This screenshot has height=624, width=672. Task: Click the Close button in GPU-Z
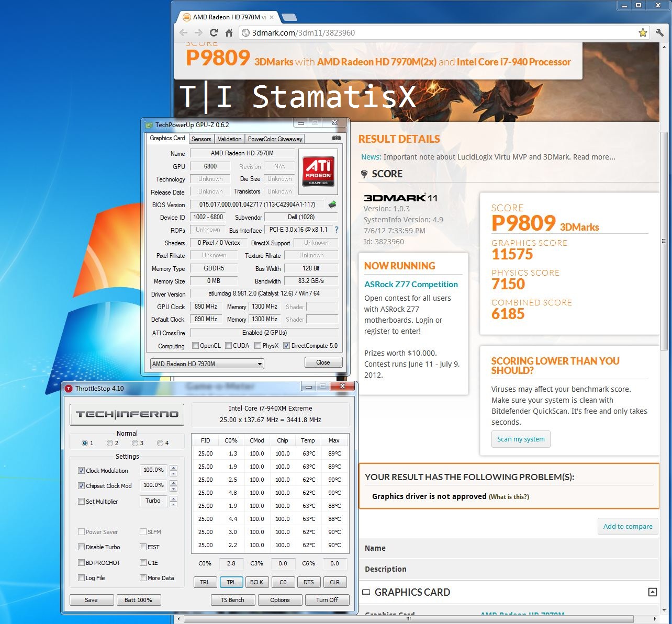point(323,362)
